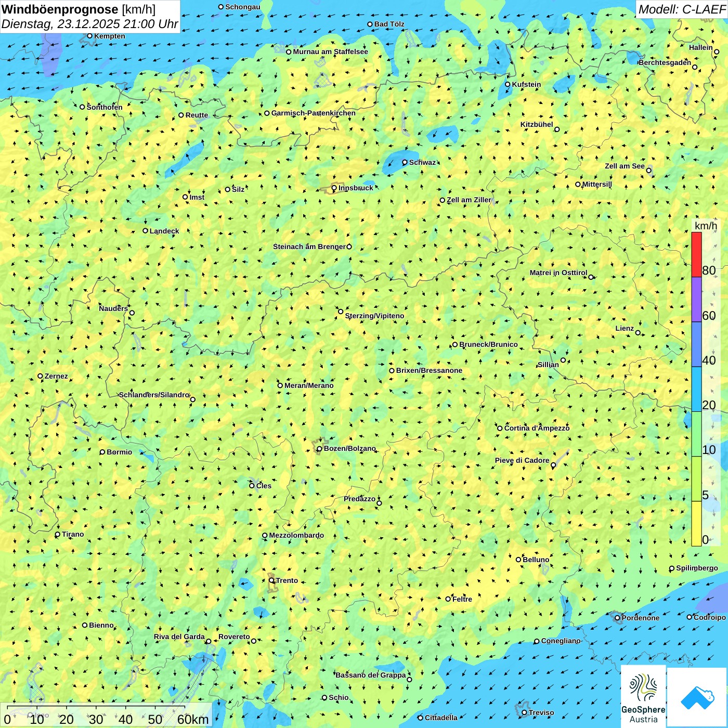
Task: Click the Bormio city marker
Action: coord(102,452)
